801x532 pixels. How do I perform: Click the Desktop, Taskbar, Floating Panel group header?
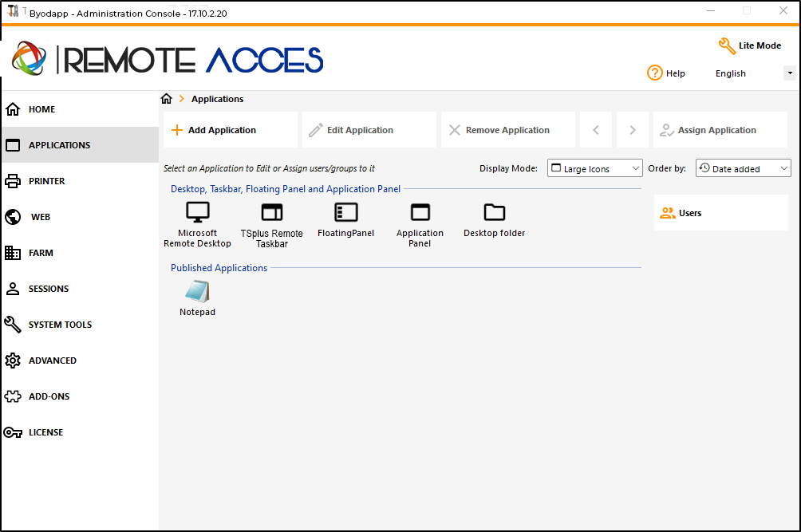286,189
